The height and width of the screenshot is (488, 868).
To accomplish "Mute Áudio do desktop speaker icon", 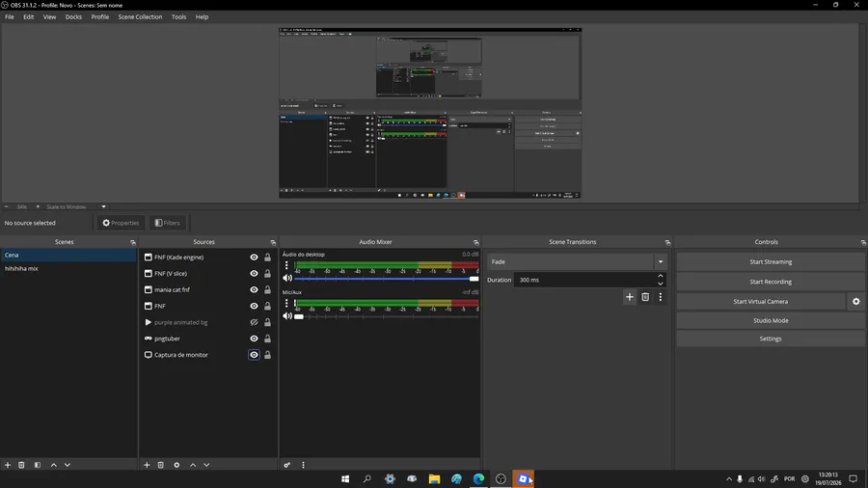I will tap(287, 279).
